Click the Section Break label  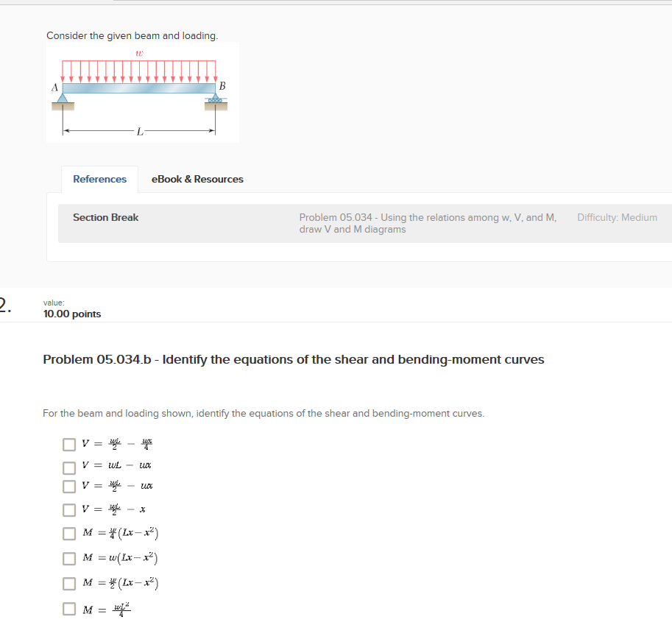[105, 217]
